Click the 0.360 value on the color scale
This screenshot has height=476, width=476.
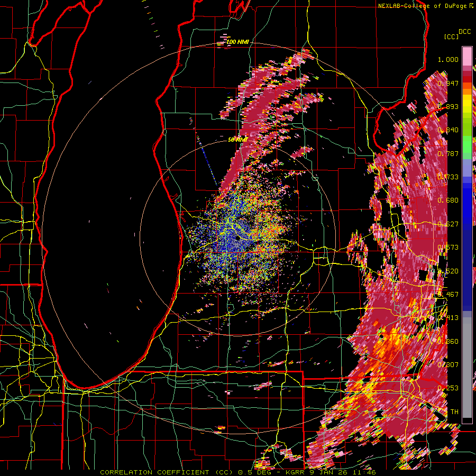[448, 342]
